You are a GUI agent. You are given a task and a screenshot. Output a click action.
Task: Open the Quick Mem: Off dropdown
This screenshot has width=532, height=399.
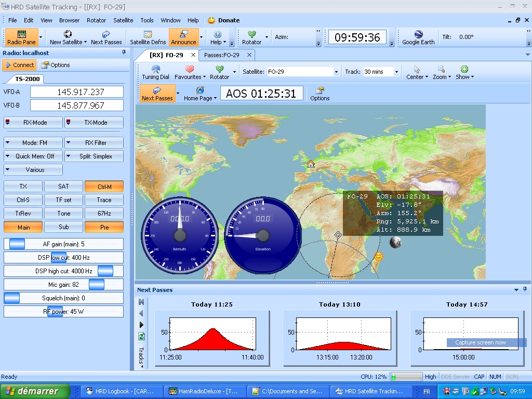(x=33, y=156)
